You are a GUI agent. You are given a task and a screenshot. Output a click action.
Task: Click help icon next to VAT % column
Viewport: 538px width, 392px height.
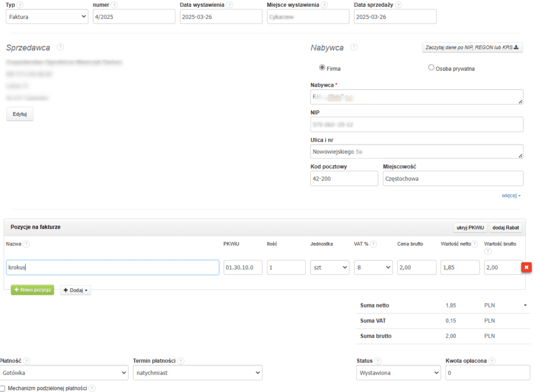click(374, 244)
